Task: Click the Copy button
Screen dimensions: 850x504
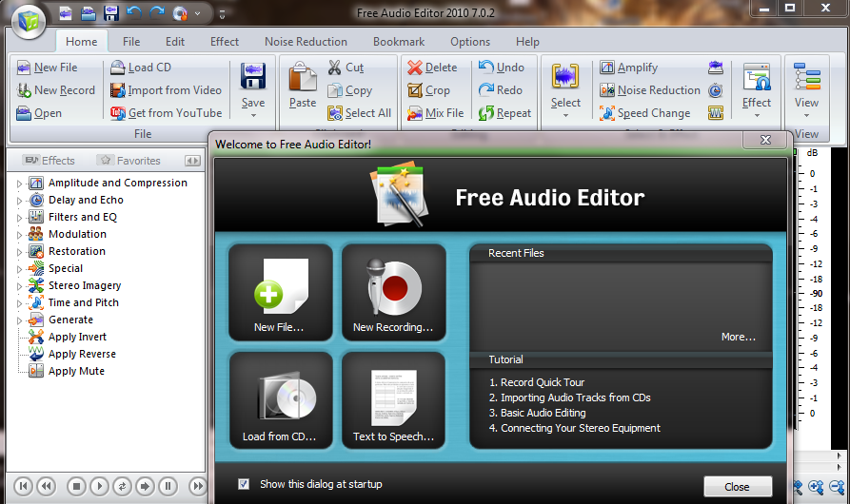Action: coord(350,90)
